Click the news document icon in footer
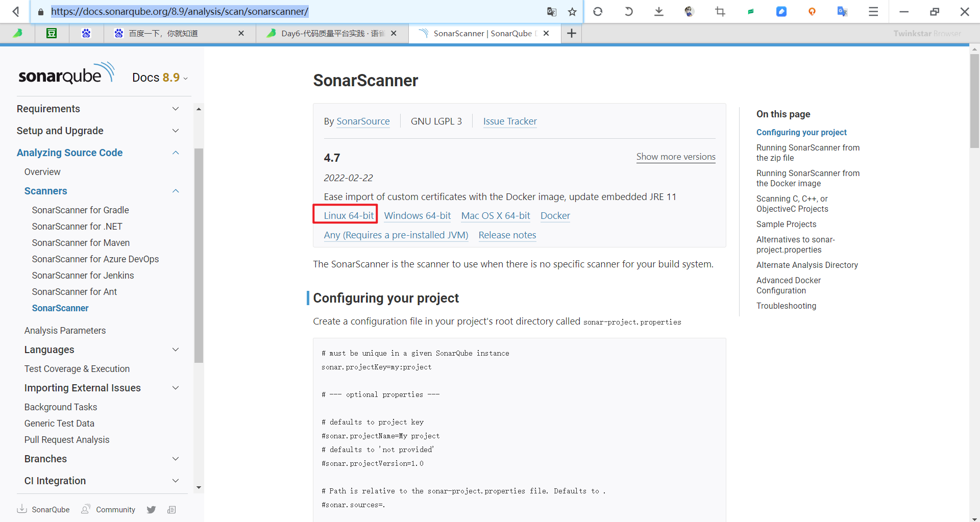This screenshot has height=522, width=980. click(x=171, y=509)
